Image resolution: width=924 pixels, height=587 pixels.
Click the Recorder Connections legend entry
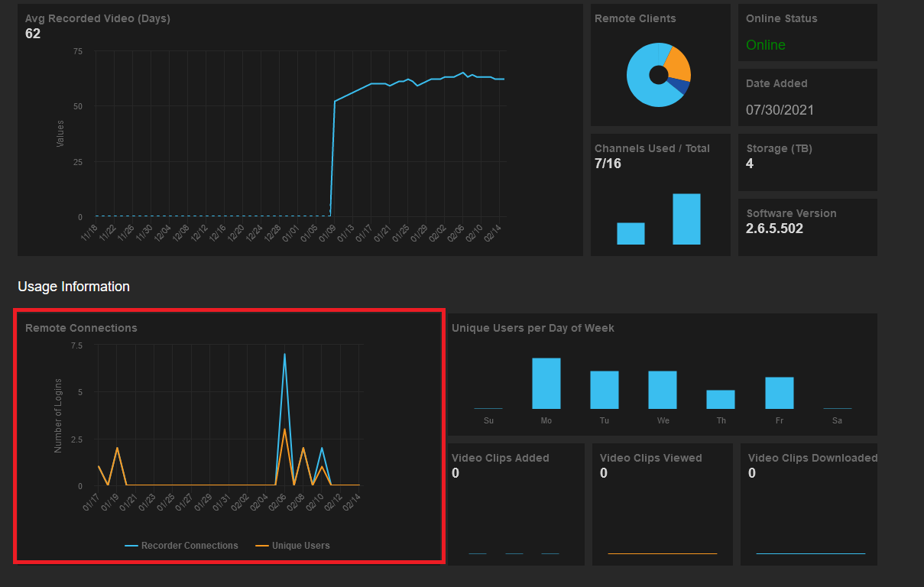coord(181,546)
